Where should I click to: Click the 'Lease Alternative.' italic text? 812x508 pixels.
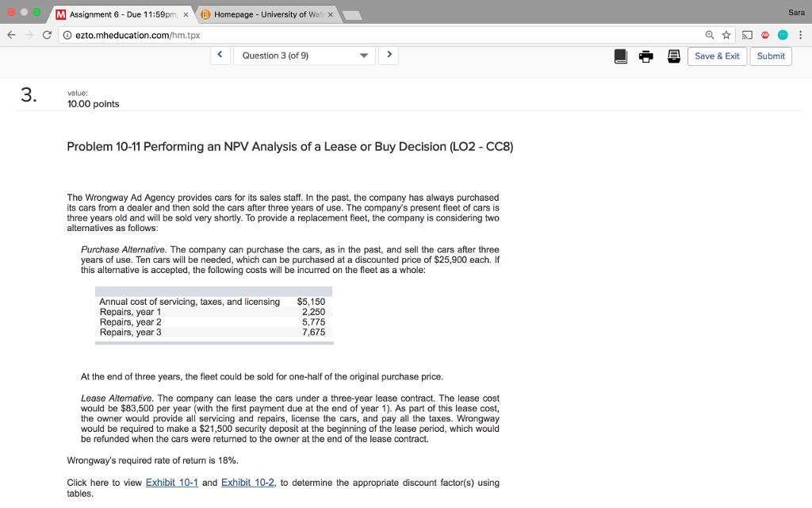click(x=117, y=398)
